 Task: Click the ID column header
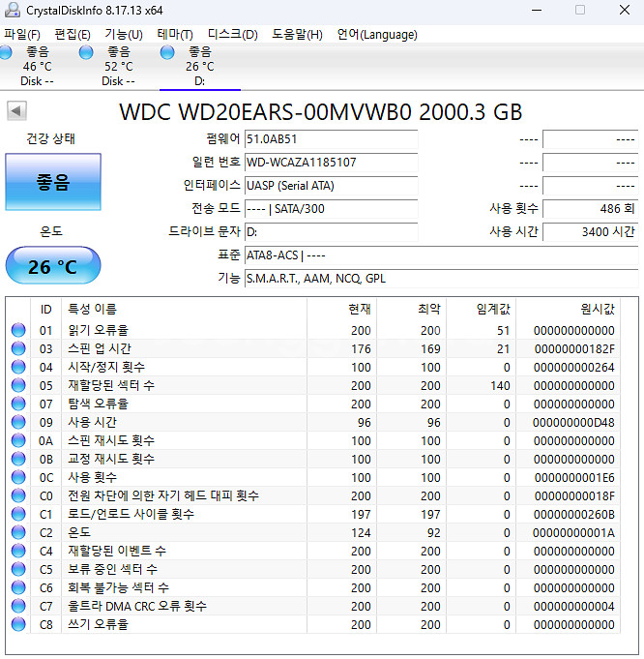click(45, 310)
